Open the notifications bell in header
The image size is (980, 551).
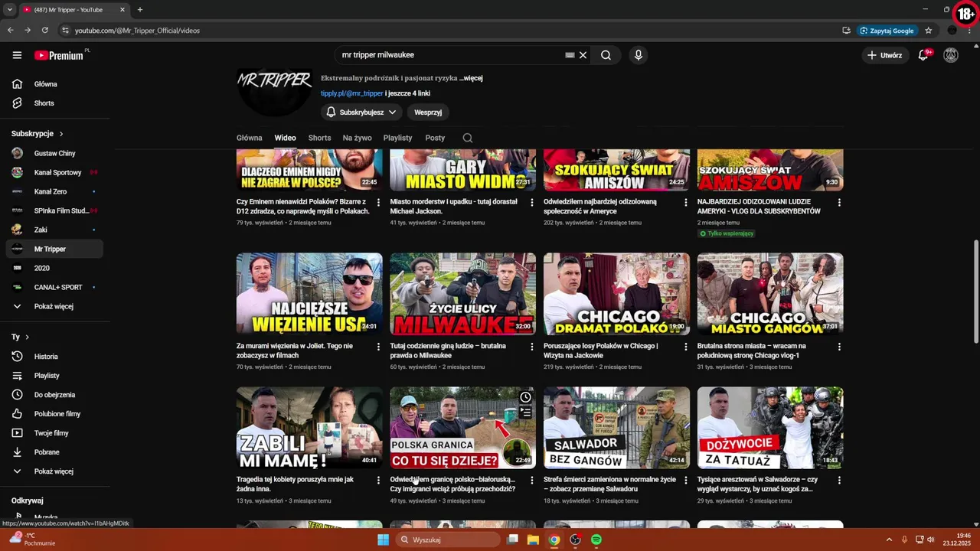click(923, 55)
